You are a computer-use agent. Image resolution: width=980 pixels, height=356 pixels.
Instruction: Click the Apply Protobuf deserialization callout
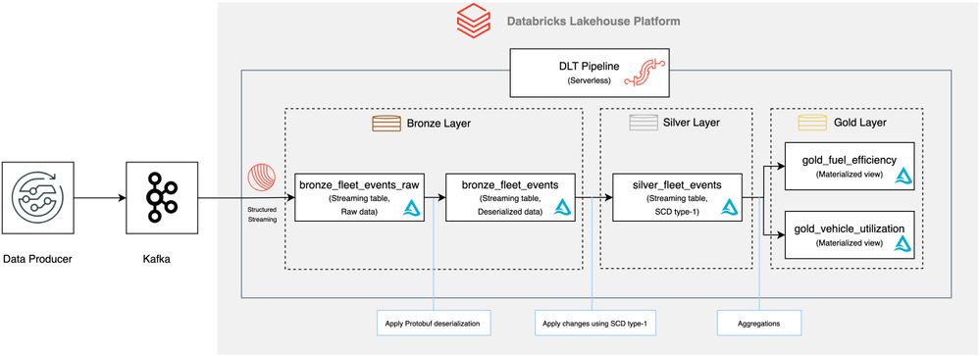click(434, 324)
